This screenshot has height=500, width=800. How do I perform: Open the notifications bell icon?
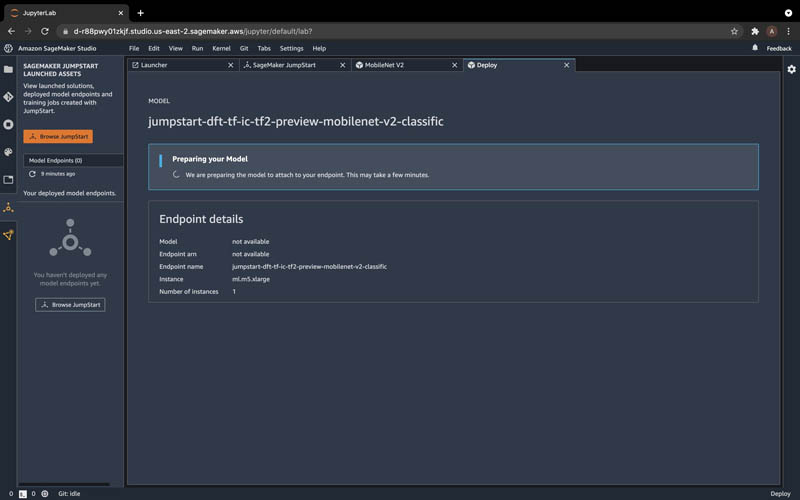click(x=755, y=47)
